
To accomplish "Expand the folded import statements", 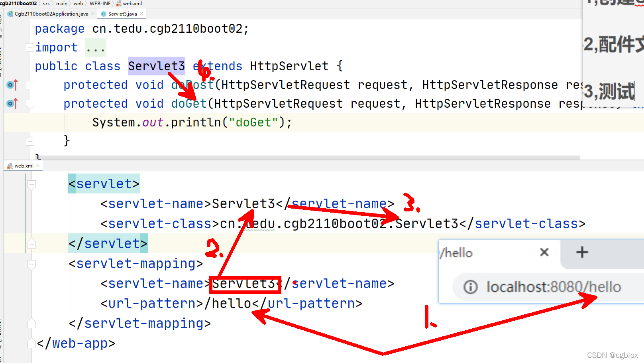I will (30, 47).
